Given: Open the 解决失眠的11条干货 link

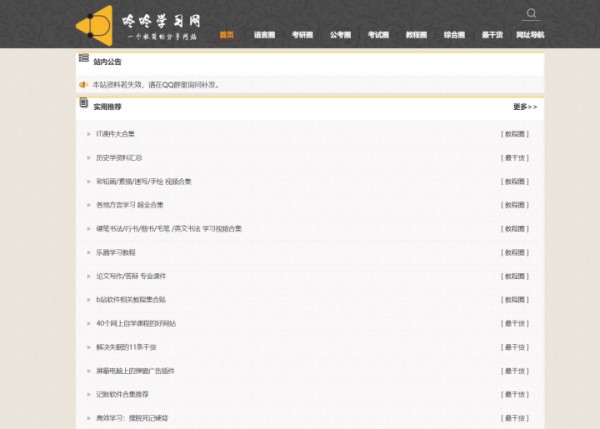Looking at the screenshot, I should (x=126, y=347).
